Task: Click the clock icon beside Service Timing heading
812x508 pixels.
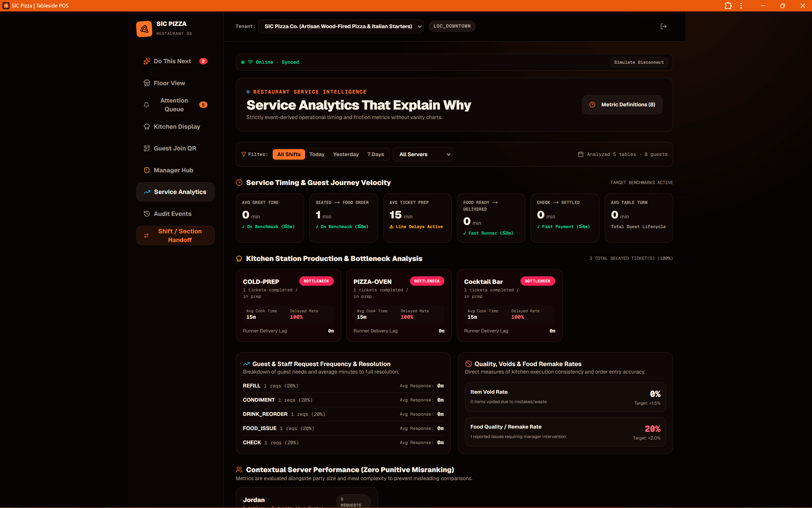Action: point(239,183)
